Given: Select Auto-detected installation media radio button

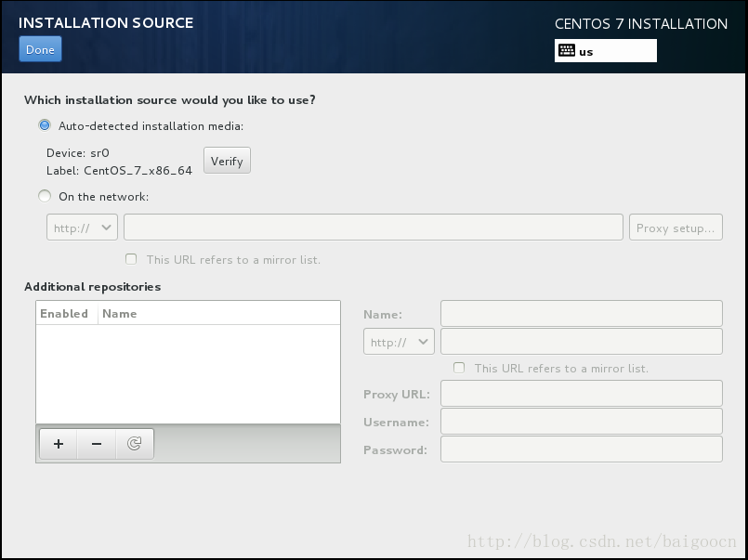Looking at the screenshot, I should pyautogui.click(x=45, y=125).
